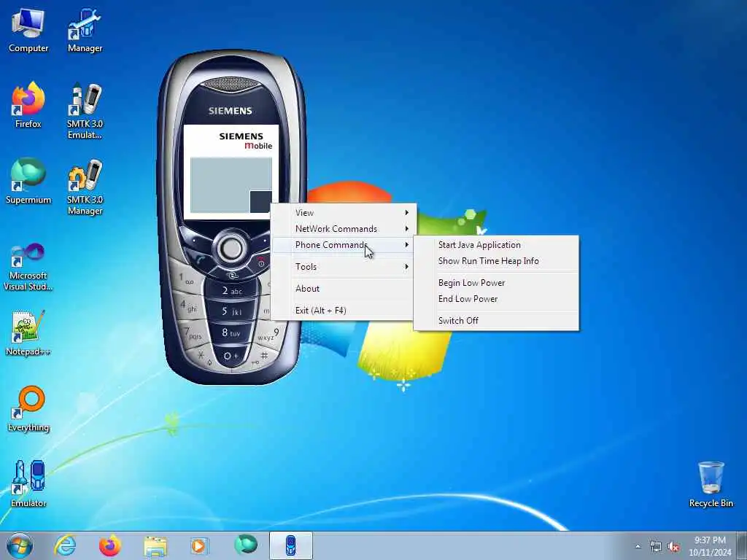Tap the 9 wxyz key on the phone
The height and width of the screenshot is (560, 747).
pyautogui.click(x=269, y=334)
